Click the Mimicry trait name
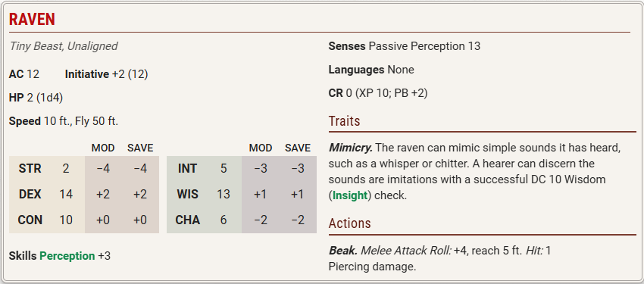 [x=350, y=147]
